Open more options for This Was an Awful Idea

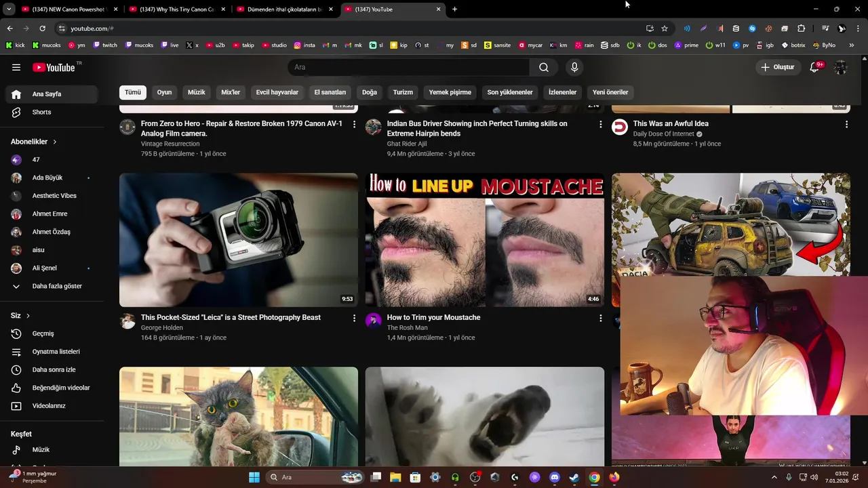[x=846, y=124]
